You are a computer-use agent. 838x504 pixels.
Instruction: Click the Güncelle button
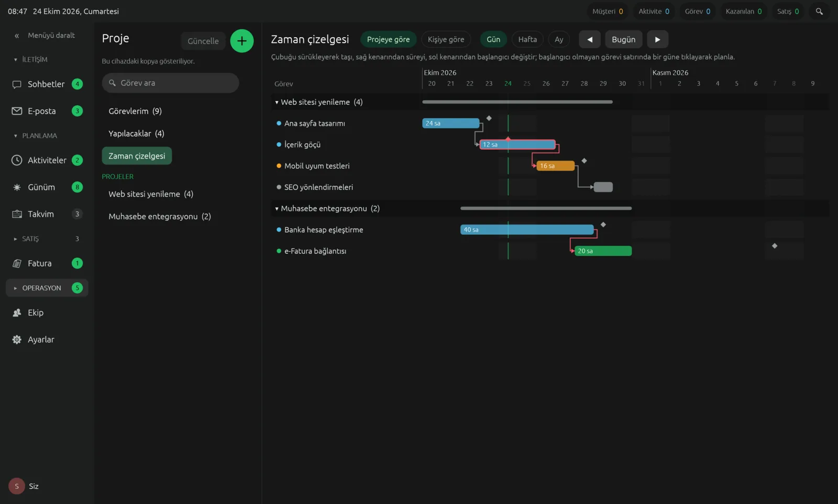[x=203, y=41]
